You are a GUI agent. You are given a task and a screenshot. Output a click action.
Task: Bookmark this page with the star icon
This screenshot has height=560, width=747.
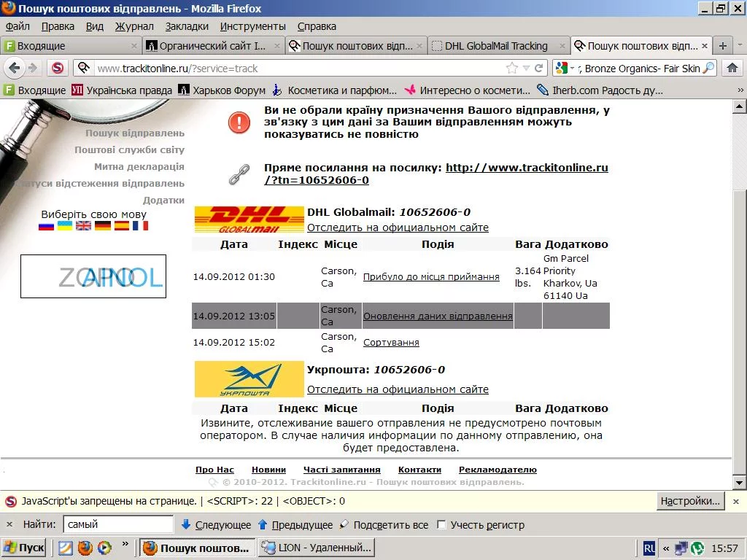[x=512, y=68]
